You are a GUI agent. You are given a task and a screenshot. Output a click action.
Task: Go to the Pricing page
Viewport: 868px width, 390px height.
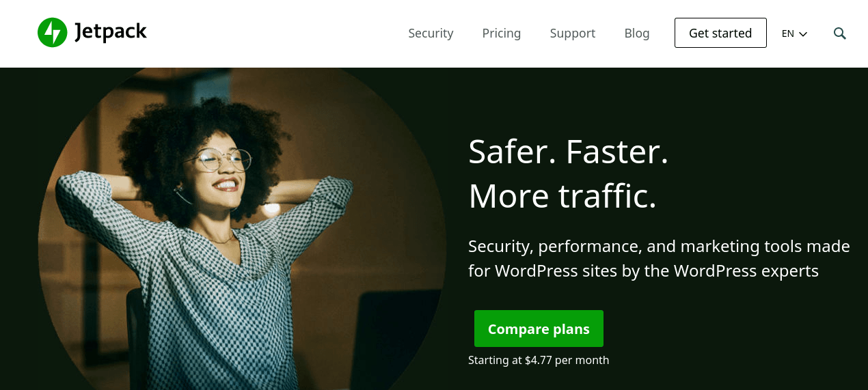[501, 33]
